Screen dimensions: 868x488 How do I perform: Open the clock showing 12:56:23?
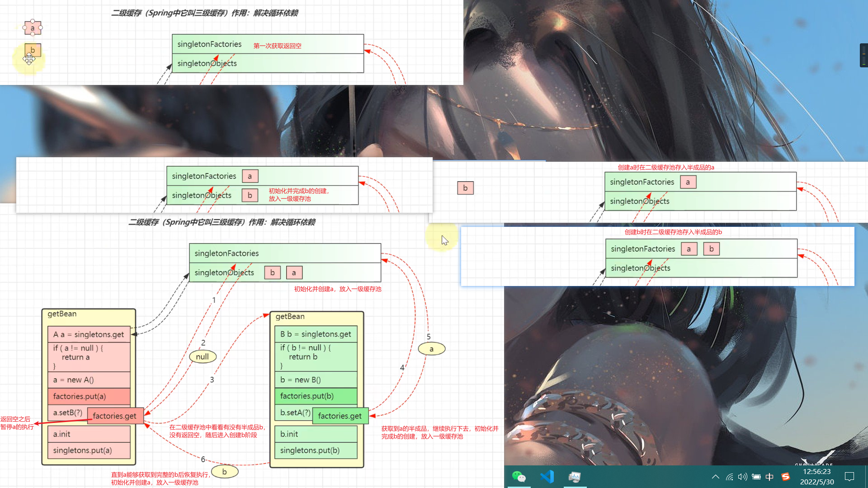(x=816, y=477)
